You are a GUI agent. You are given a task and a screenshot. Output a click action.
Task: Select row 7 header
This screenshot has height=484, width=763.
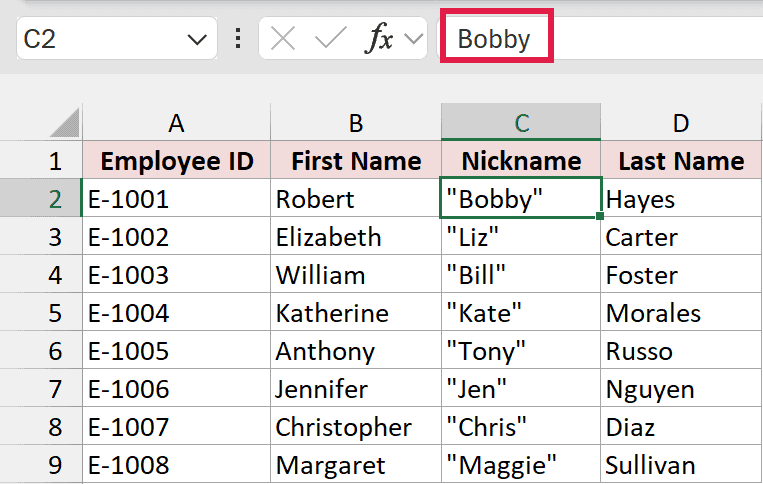click(41, 388)
